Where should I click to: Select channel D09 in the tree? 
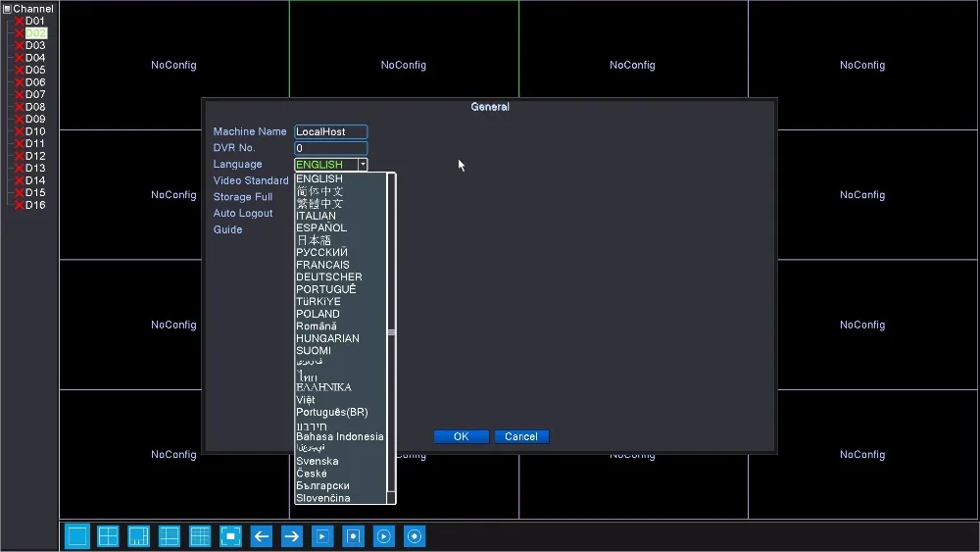tap(35, 119)
